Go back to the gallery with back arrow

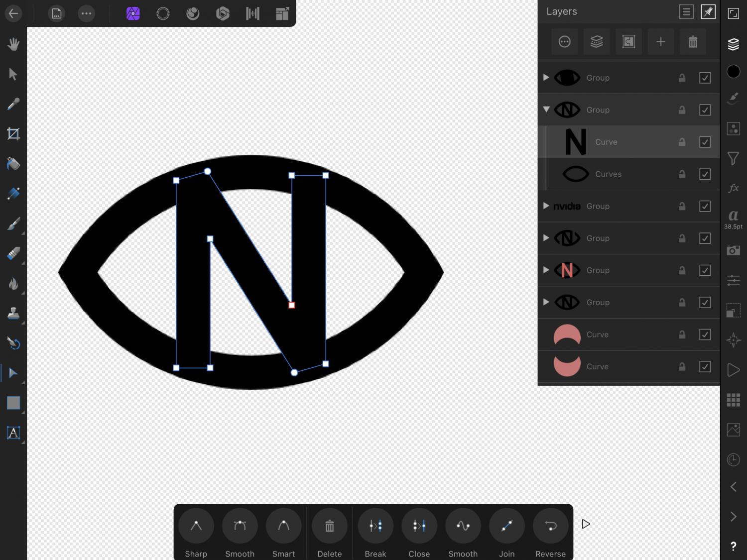pos(13,13)
